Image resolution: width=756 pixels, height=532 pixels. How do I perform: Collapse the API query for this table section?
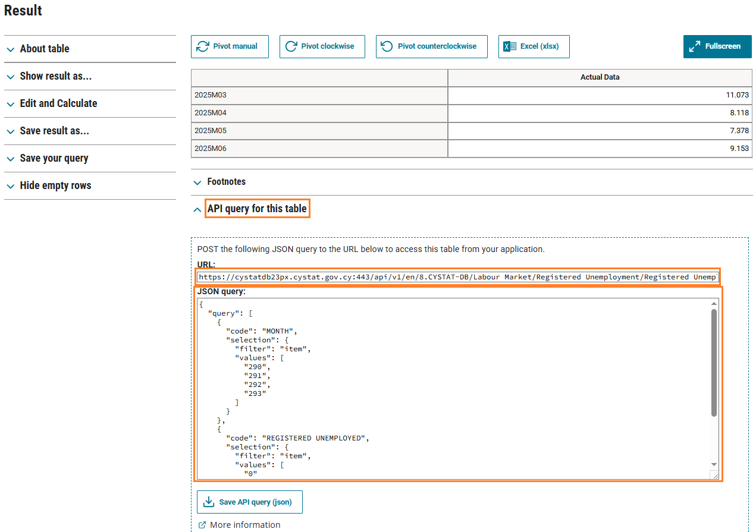pos(256,209)
